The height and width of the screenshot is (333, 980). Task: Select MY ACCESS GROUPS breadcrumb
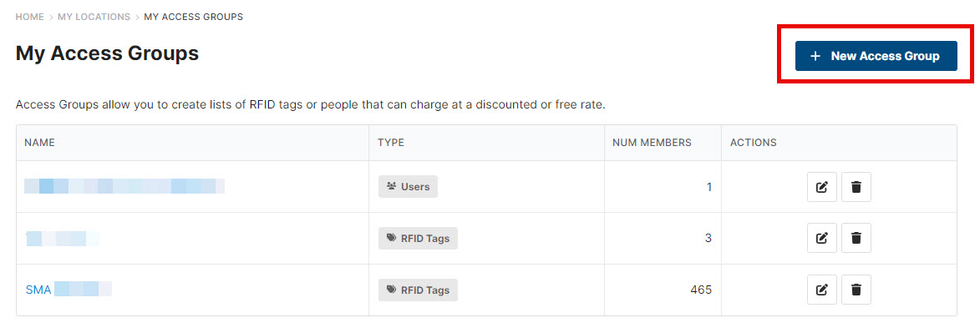click(193, 17)
